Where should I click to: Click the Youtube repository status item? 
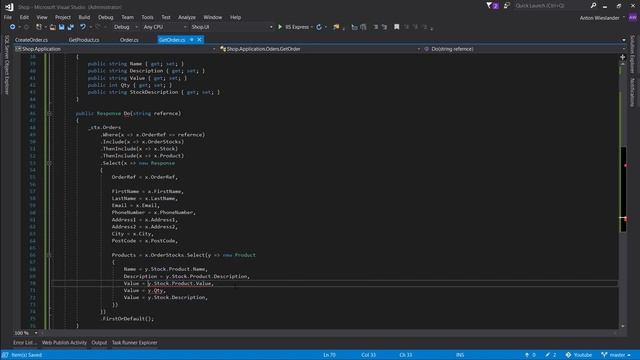(579, 355)
